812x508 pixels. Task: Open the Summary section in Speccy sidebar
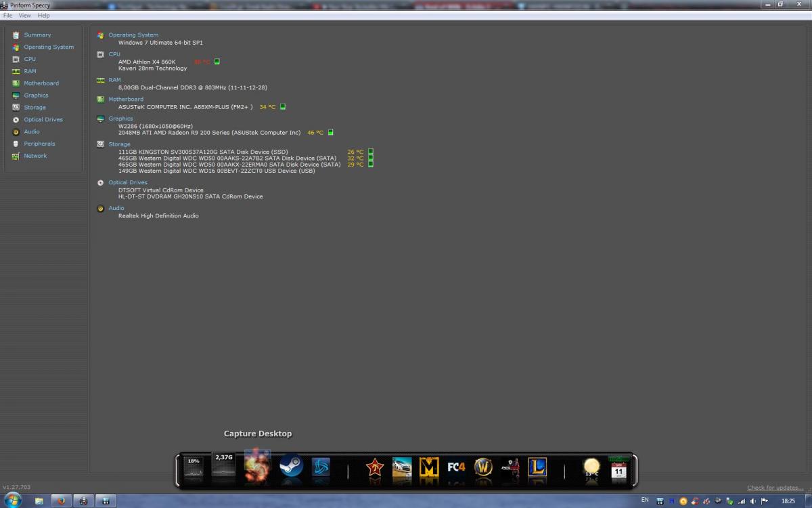(x=37, y=35)
